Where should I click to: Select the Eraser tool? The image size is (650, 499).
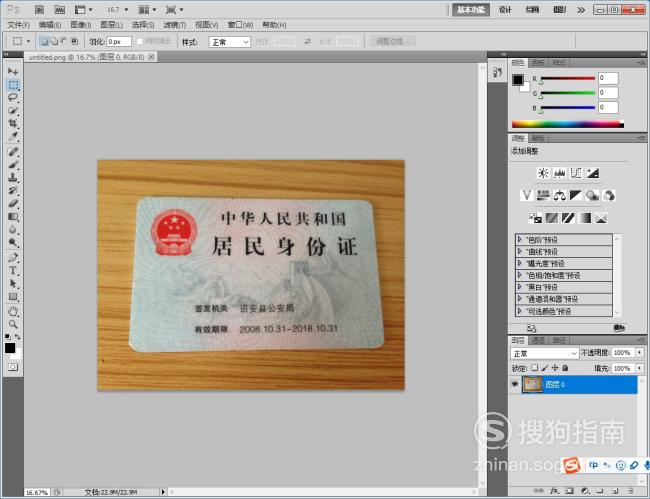13,203
